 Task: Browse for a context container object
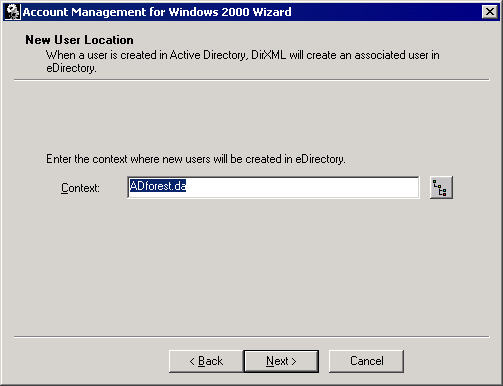(441, 187)
